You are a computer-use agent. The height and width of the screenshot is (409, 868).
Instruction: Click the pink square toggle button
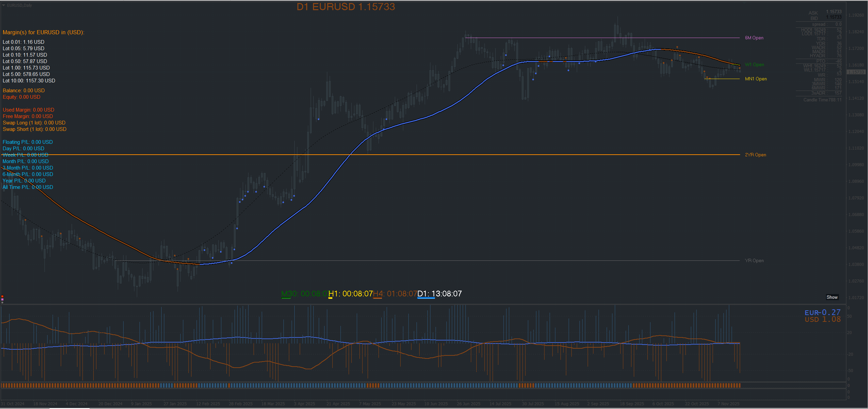point(2,299)
